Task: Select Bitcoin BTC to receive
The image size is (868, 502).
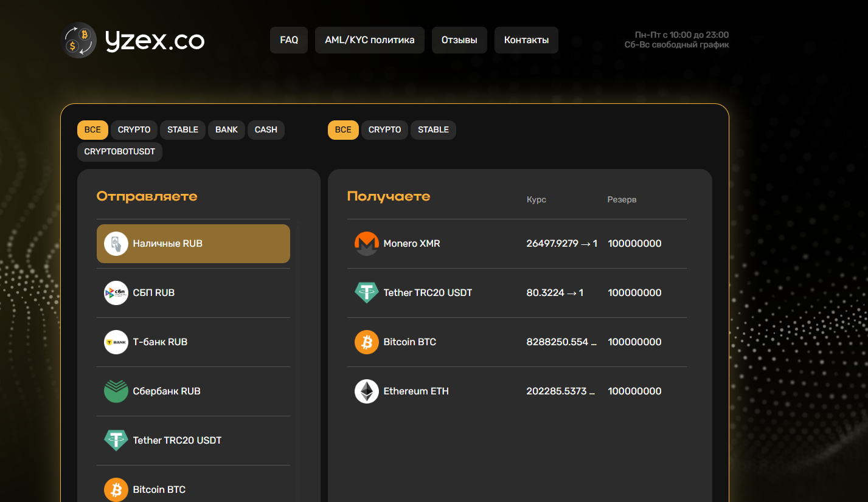Action: tap(517, 342)
